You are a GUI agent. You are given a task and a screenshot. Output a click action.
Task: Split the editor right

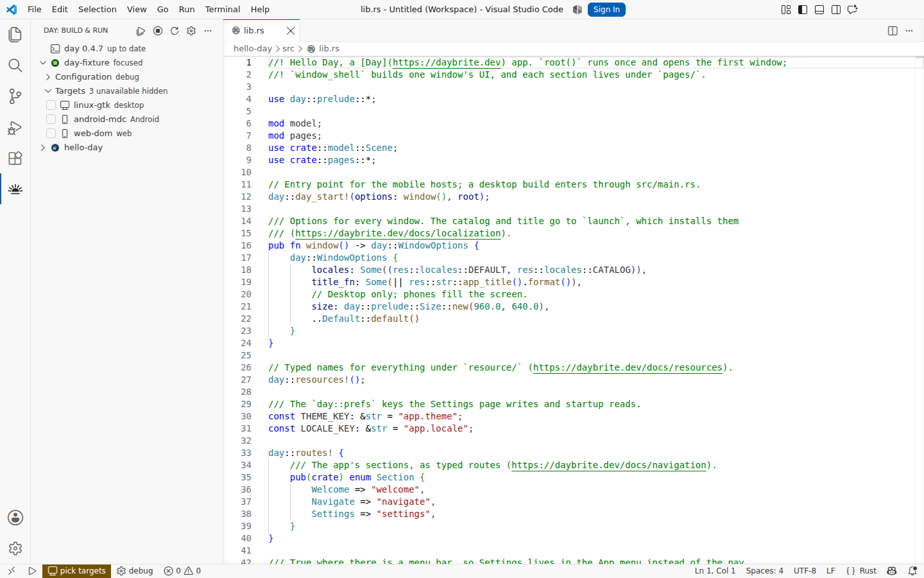tap(893, 31)
